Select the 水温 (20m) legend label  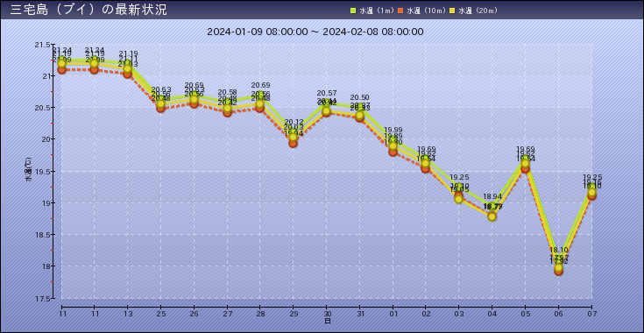(478, 11)
